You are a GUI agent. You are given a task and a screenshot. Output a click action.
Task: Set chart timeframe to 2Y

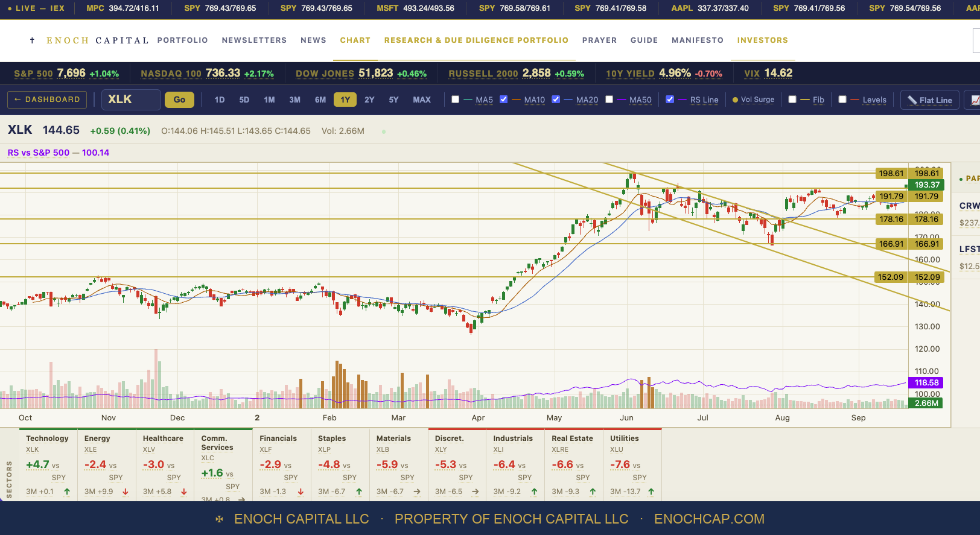click(x=370, y=100)
